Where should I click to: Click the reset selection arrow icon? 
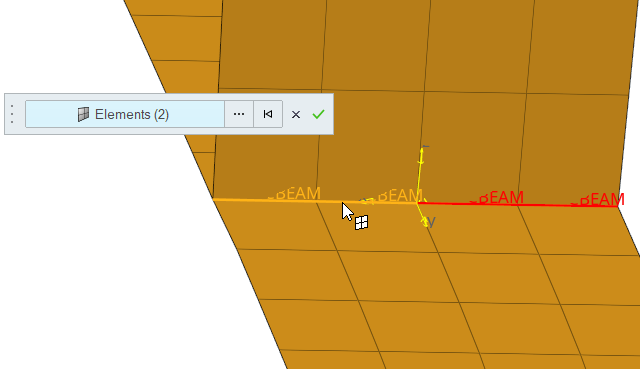(x=268, y=114)
